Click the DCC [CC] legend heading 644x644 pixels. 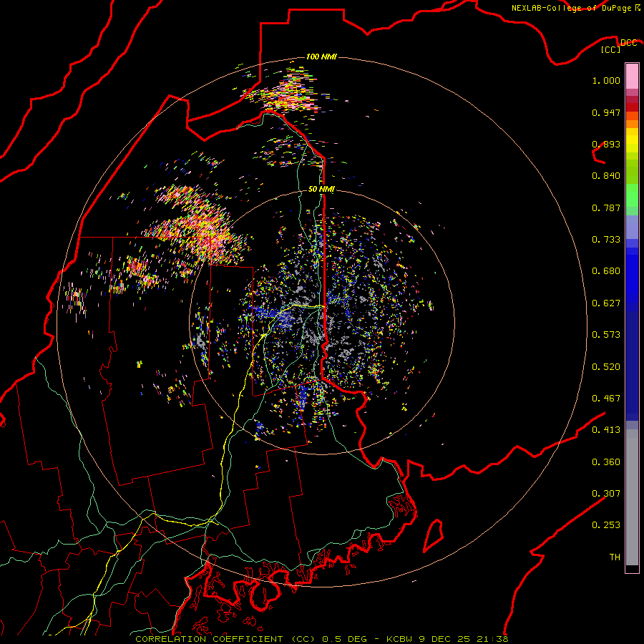pyautogui.click(x=618, y=46)
